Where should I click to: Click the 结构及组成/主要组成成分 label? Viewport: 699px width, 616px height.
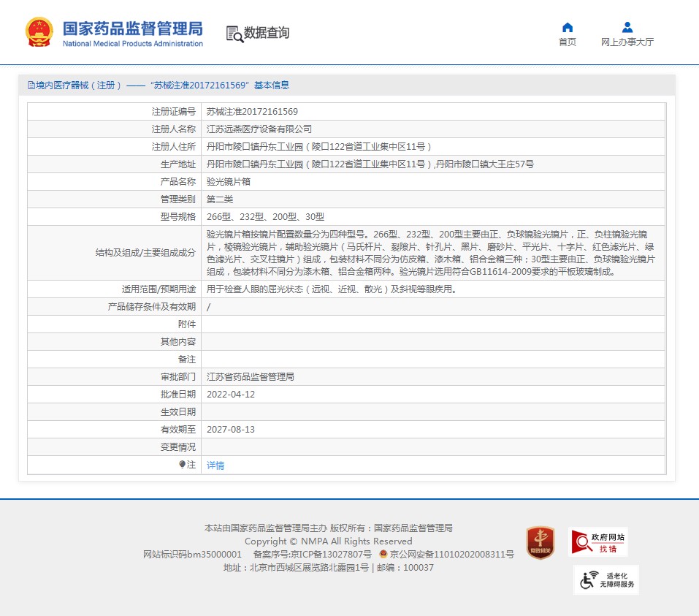click(x=145, y=253)
